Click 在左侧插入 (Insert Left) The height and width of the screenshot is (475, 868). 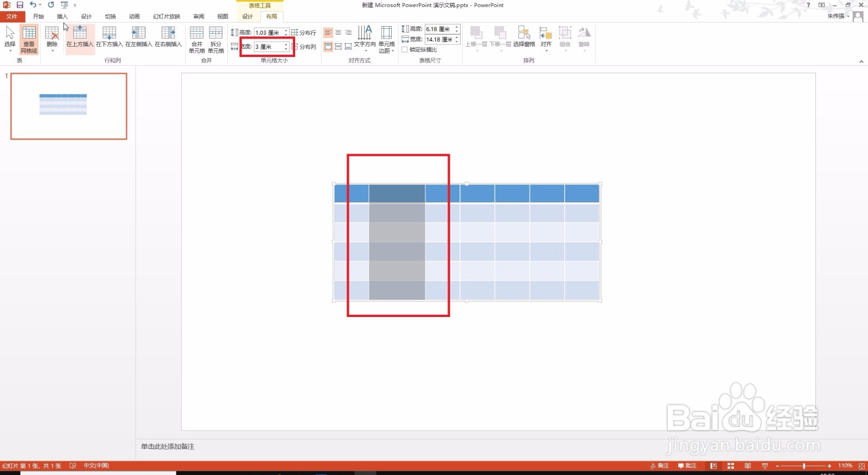[x=138, y=37]
